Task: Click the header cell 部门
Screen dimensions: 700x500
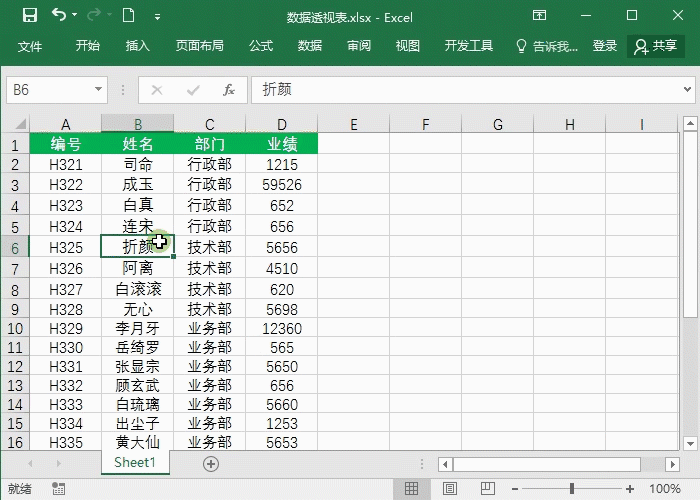Action: pyautogui.click(x=209, y=144)
